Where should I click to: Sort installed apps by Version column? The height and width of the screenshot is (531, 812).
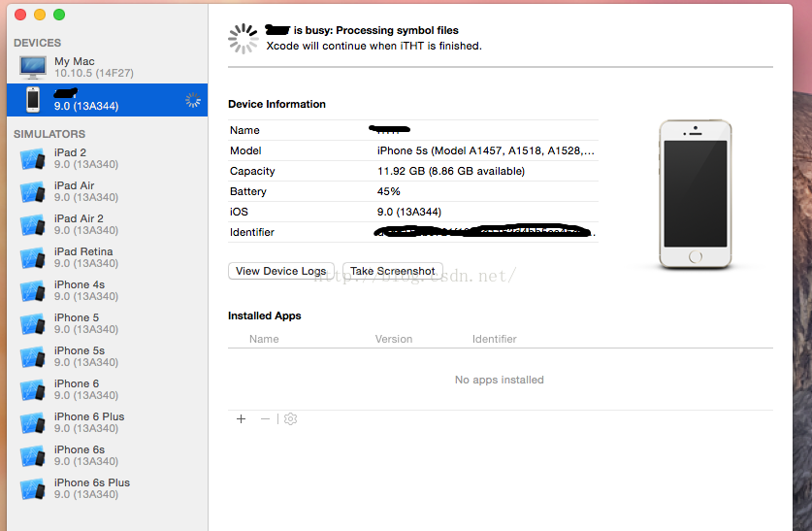(394, 339)
